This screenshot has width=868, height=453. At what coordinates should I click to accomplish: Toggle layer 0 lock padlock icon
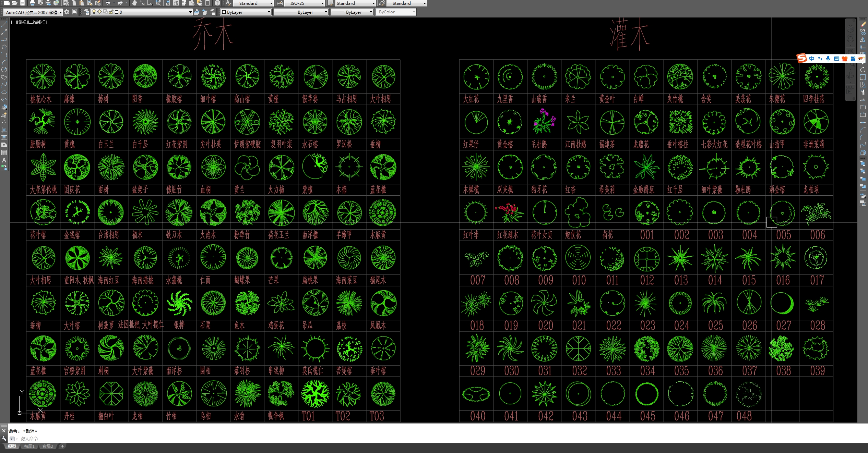(111, 12)
